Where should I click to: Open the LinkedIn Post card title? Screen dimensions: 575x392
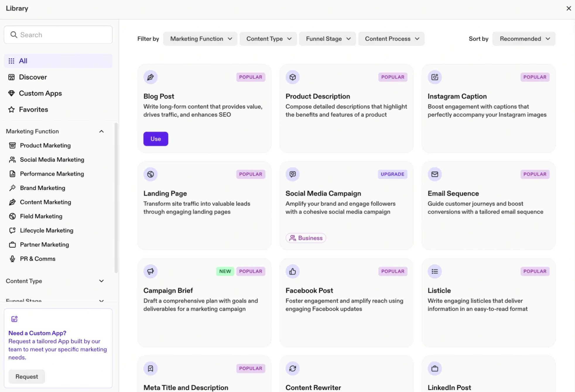(x=449, y=388)
